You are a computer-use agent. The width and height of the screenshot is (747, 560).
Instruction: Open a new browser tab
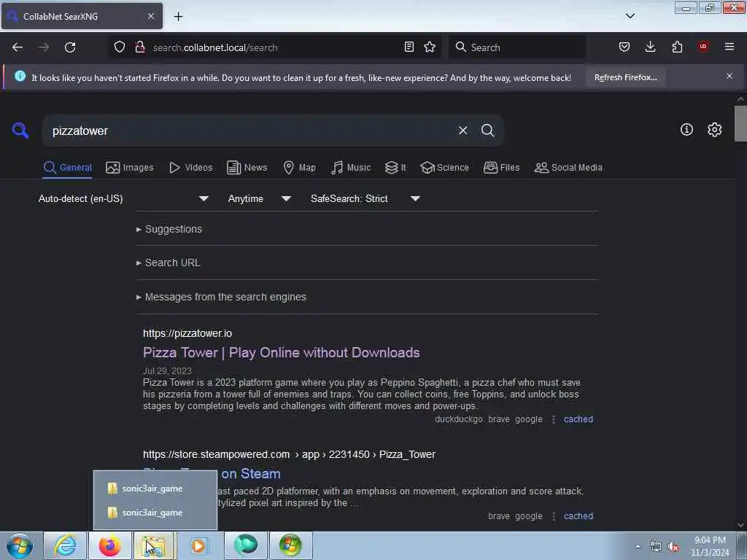(178, 16)
